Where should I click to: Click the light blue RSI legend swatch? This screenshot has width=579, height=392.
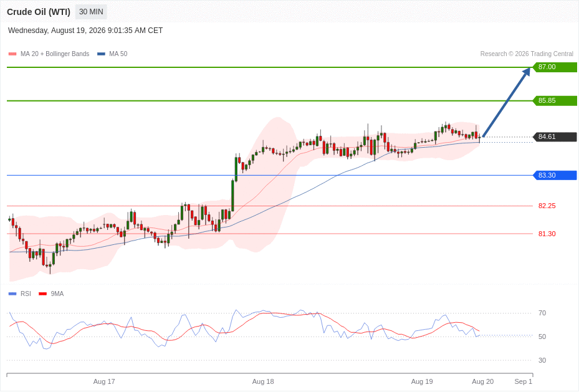12,294
